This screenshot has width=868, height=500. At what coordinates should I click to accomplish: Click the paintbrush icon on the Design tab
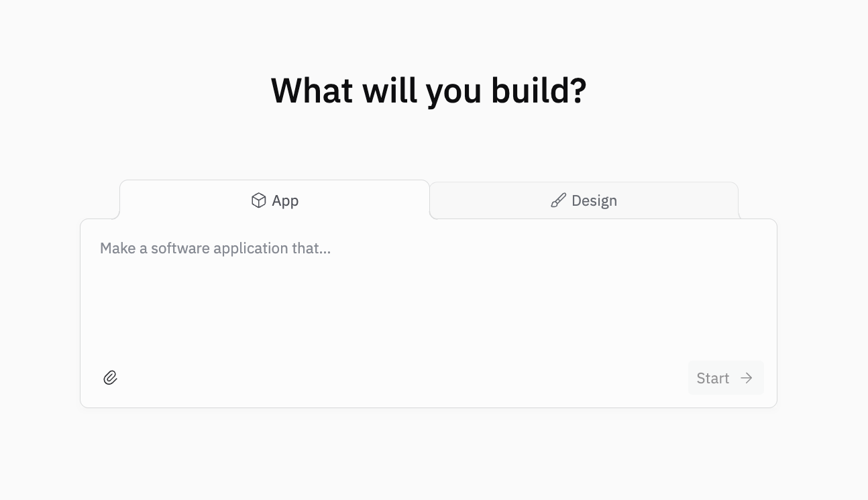(x=558, y=200)
